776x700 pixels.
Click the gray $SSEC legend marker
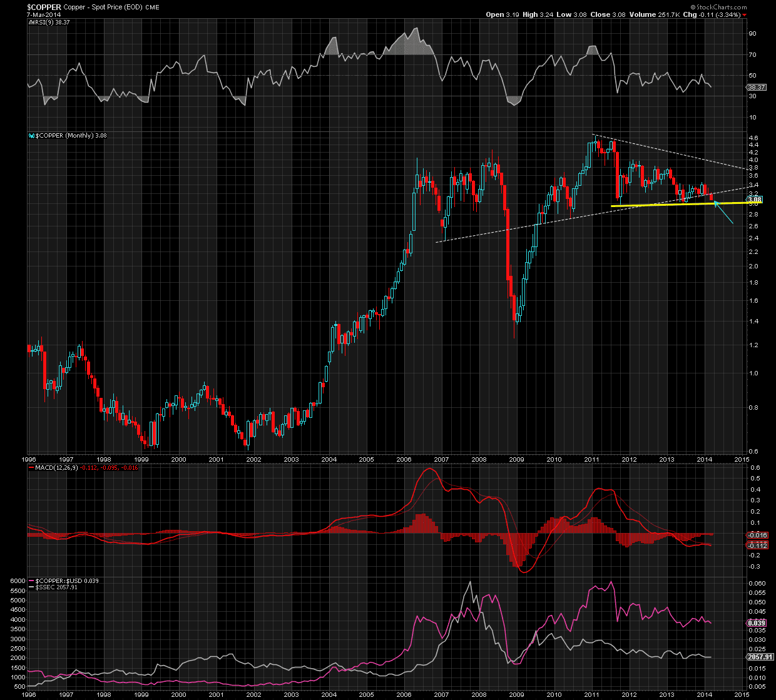coord(30,587)
